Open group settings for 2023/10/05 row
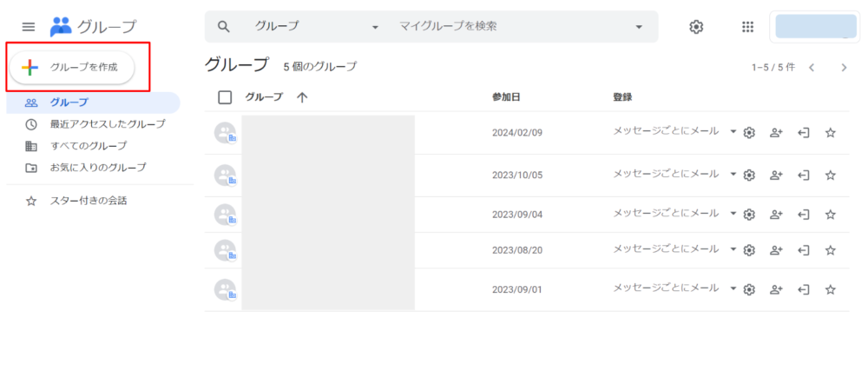The height and width of the screenshot is (391, 868). 749,175
